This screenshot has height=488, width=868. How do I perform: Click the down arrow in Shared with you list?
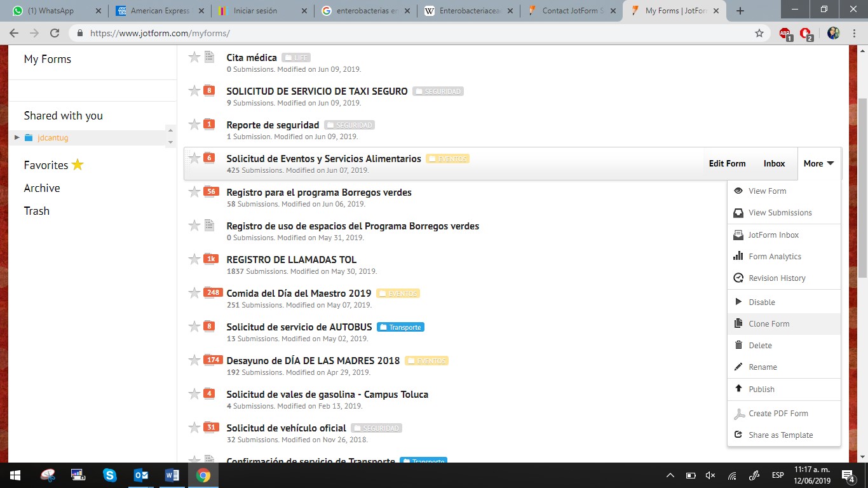pyautogui.click(x=170, y=142)
